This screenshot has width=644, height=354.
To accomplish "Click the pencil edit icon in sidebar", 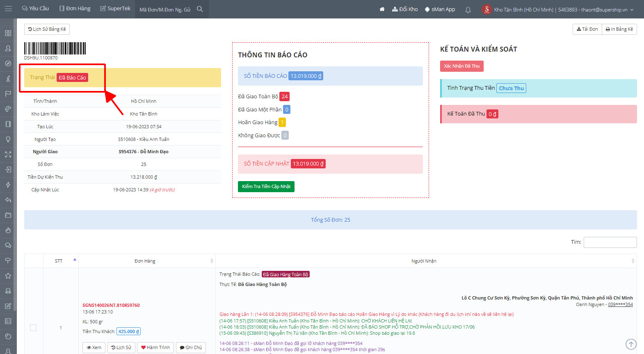I will [8, 306].
